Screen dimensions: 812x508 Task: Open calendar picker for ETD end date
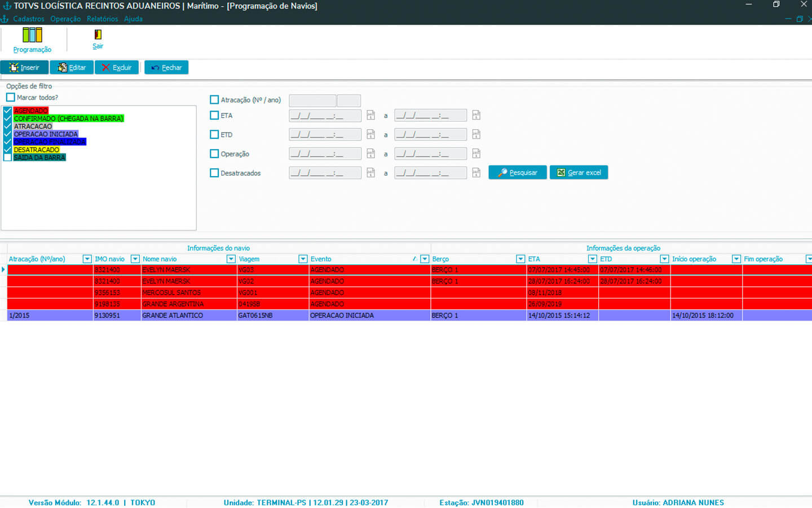476,135
